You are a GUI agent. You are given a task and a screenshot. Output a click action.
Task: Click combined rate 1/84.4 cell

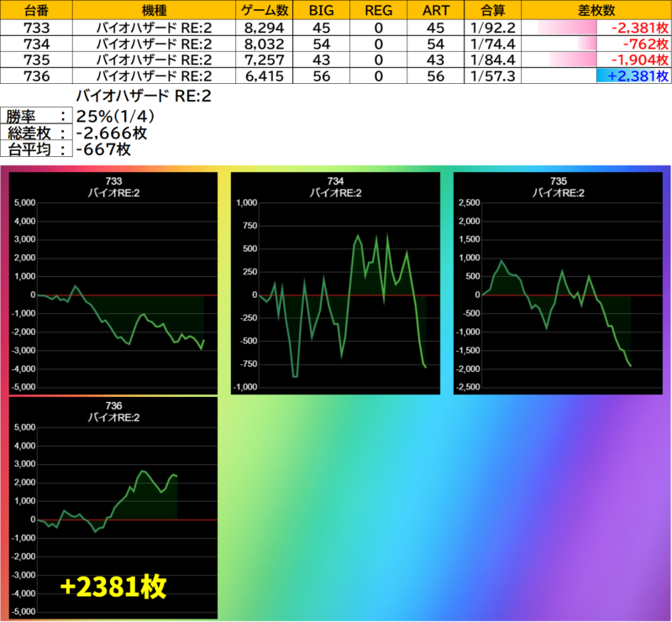pos(492,60)
